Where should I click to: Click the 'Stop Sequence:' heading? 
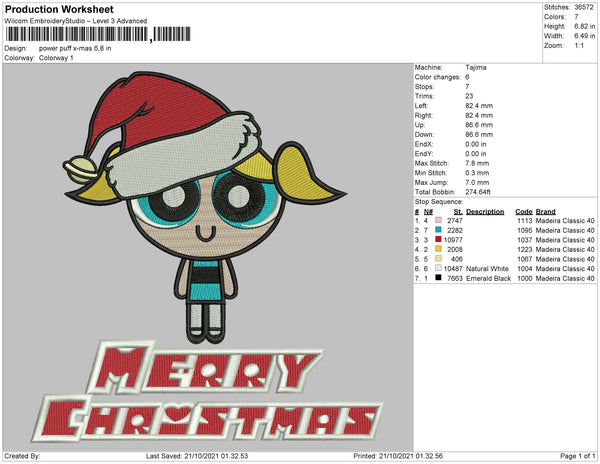439,202
